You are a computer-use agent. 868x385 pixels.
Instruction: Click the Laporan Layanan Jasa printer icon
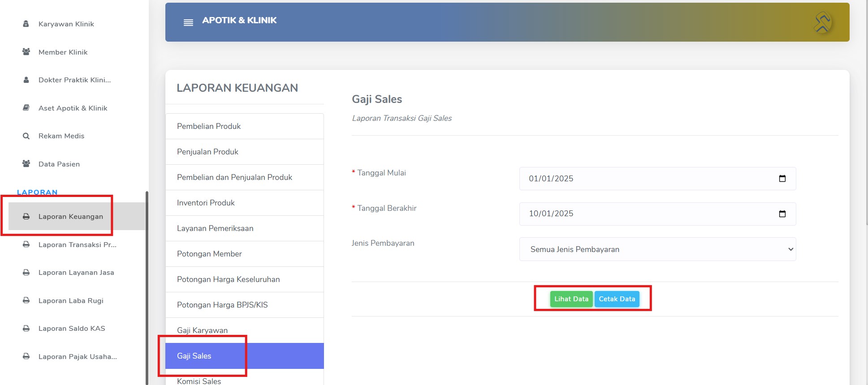[26, 272]
